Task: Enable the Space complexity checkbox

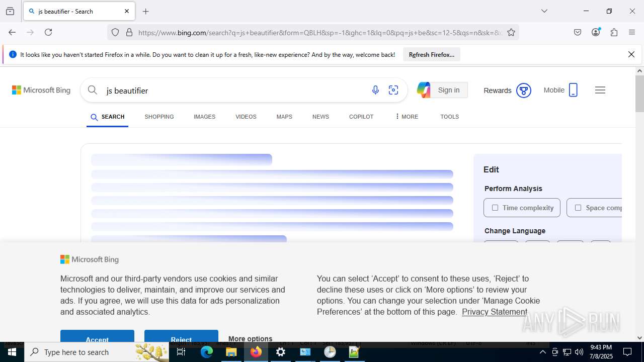Action: point(578,208)
